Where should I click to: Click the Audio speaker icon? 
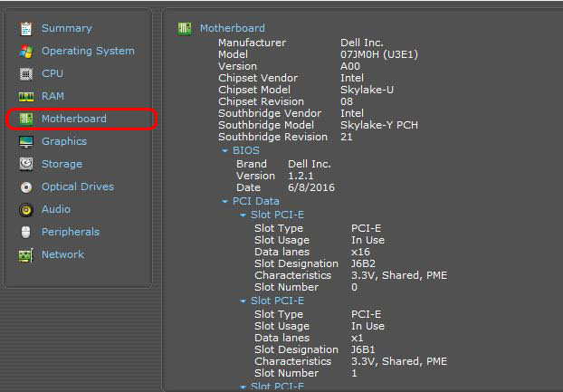(x=26, y=210)
